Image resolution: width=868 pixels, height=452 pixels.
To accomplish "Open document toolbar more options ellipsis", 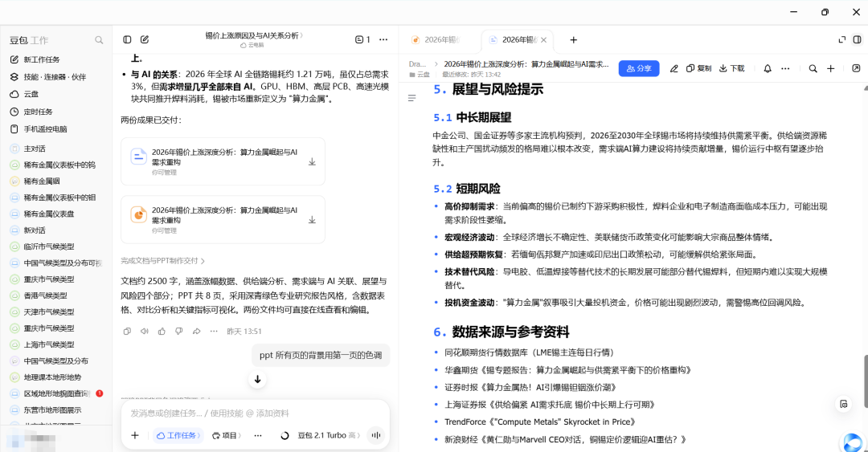I will tap(785, 68).
